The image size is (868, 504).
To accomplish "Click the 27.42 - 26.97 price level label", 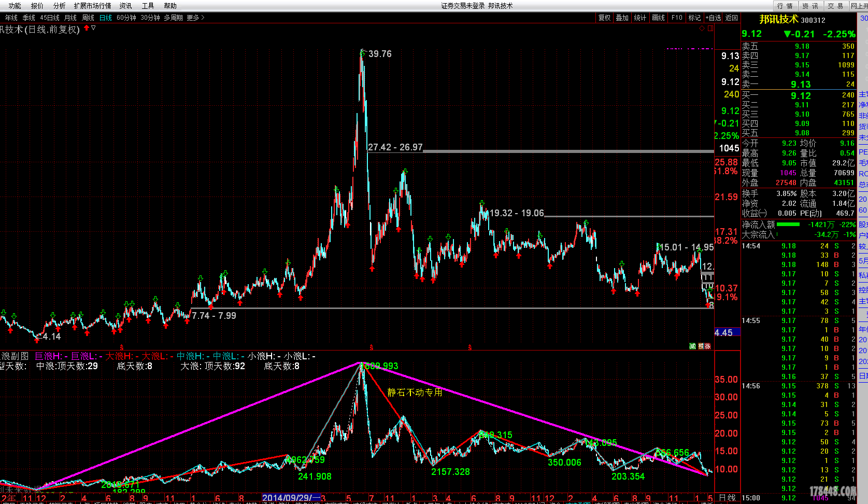I will click(395, 147).
